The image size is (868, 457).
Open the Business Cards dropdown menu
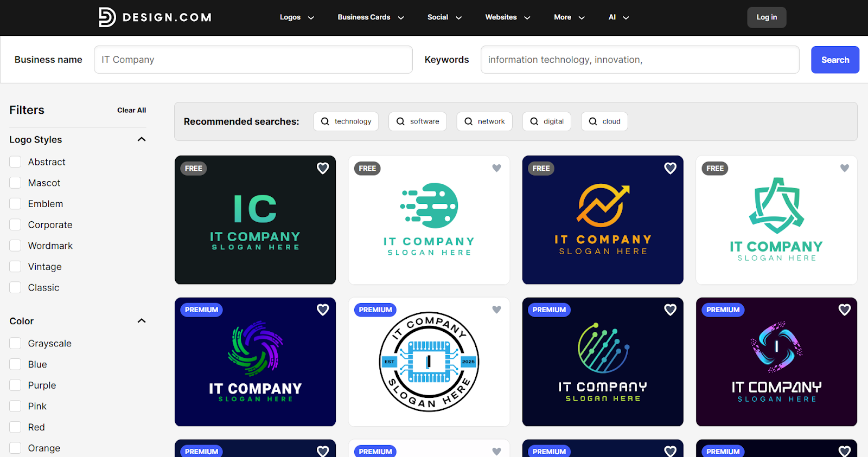coord(371,17)
